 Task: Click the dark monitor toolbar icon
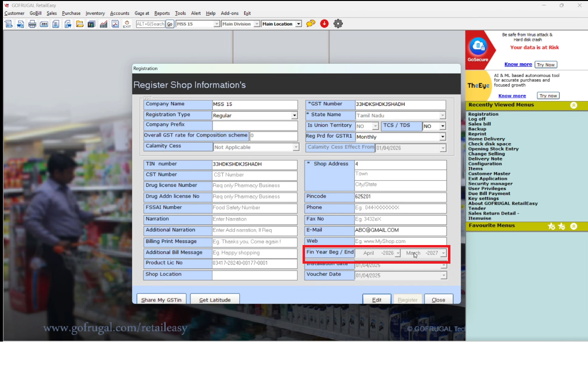point(91,24)
